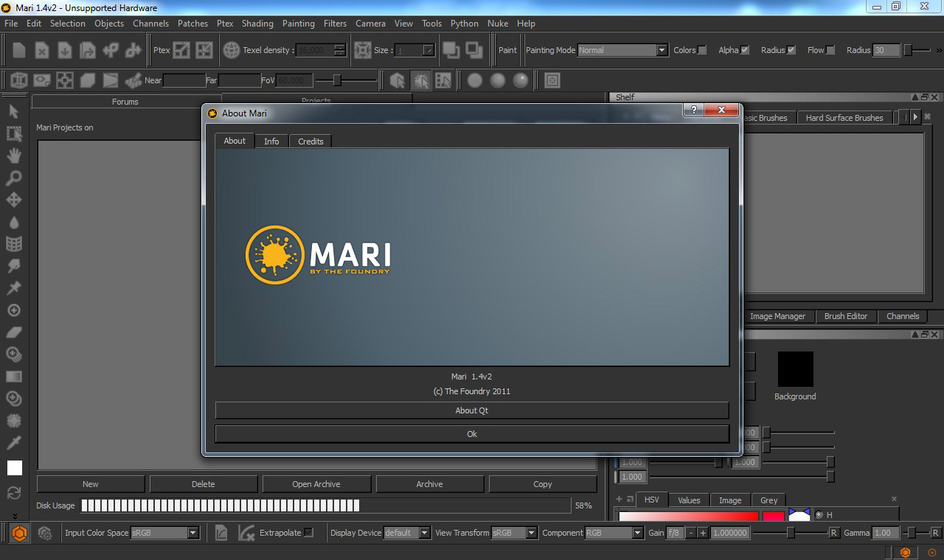Click the overlapping squares icon after Size
Screen dimensions: 944x560
[451, 50]
